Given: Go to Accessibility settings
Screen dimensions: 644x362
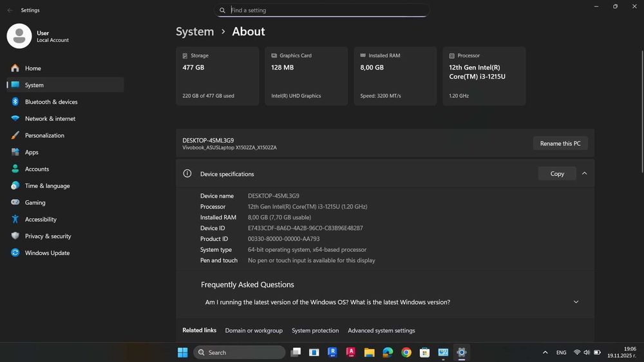Looking at the screenshot, I should [65, 220].
